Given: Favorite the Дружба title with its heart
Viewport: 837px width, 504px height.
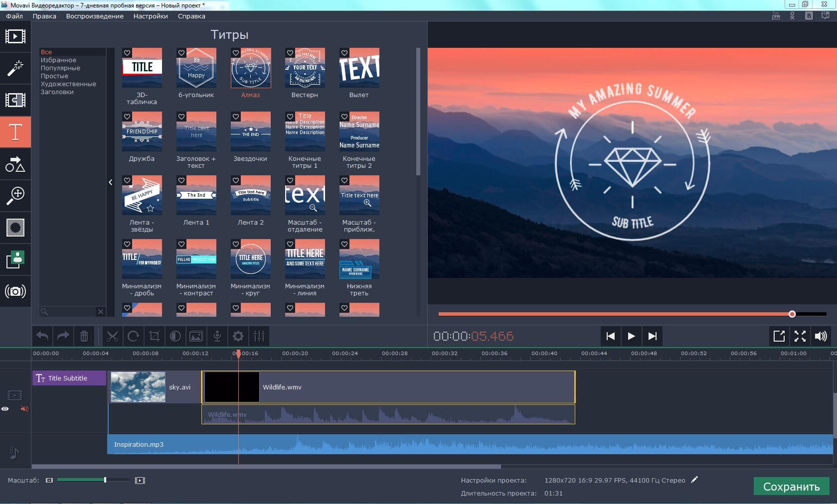Looking at the screenshot, I should pyautogui.click(x=127, y=117).
